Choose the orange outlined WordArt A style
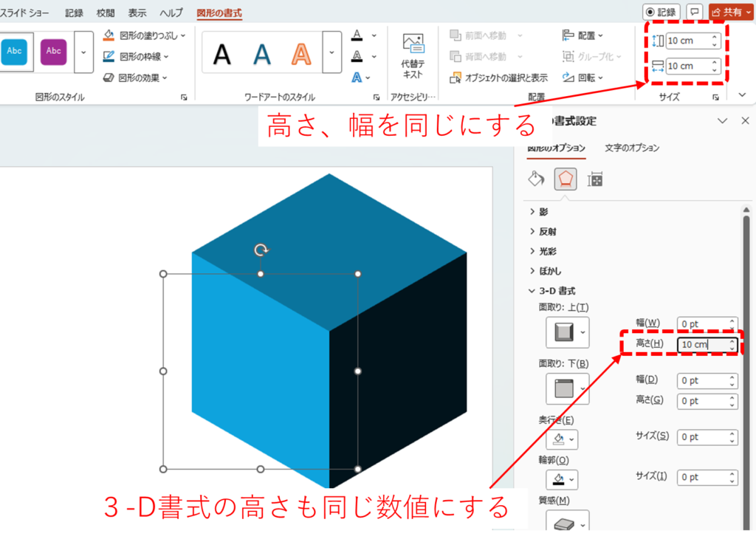Screen dimensions: 756x542 [300, 53]
